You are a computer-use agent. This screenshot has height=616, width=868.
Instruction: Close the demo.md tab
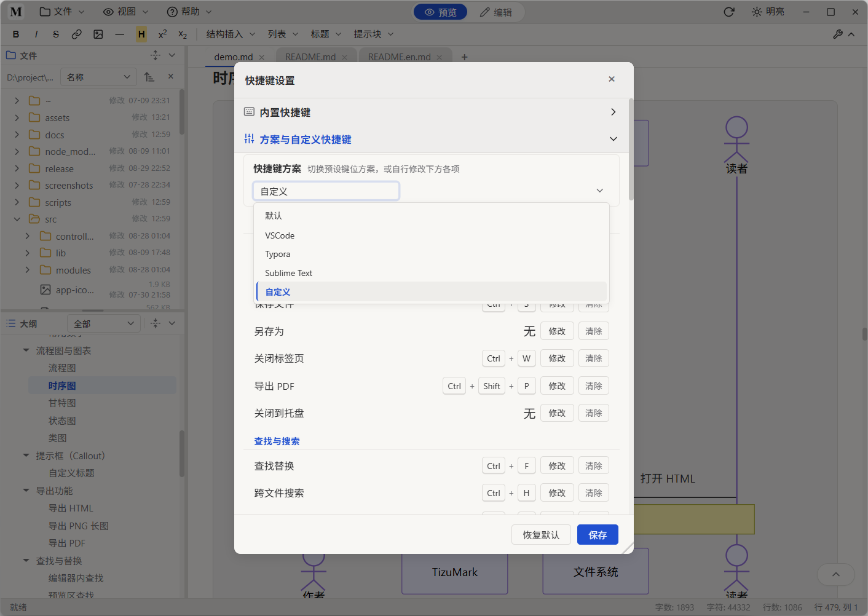[x=262, y=57]
